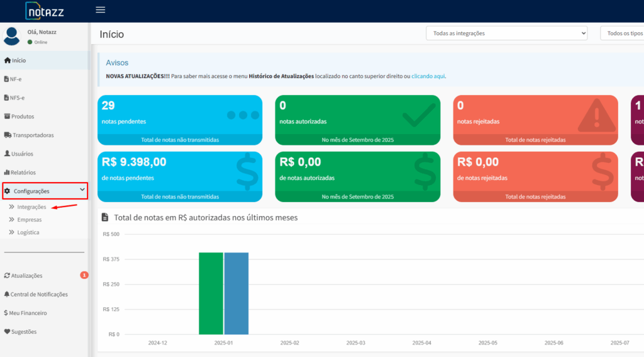644x357 pixels.
Task: Go to NF-e in the sidebar
Action: 16,79
